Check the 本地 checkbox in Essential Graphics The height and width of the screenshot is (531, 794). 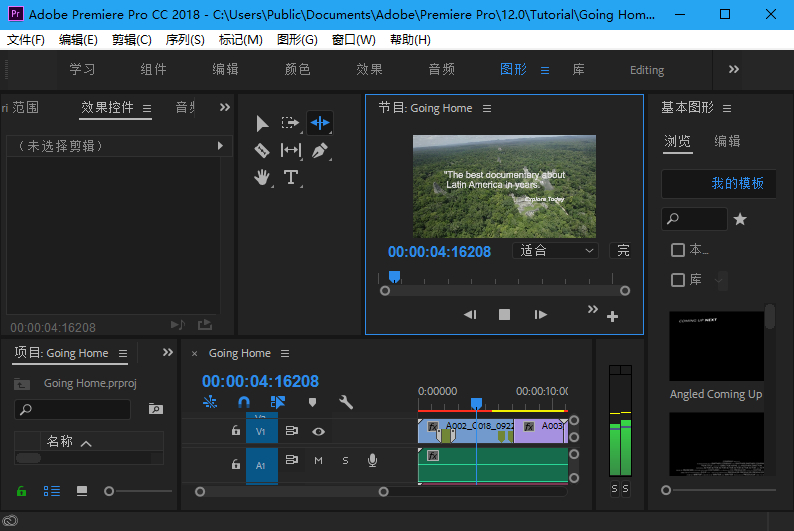pyautogui.click(x=678, y=250)
